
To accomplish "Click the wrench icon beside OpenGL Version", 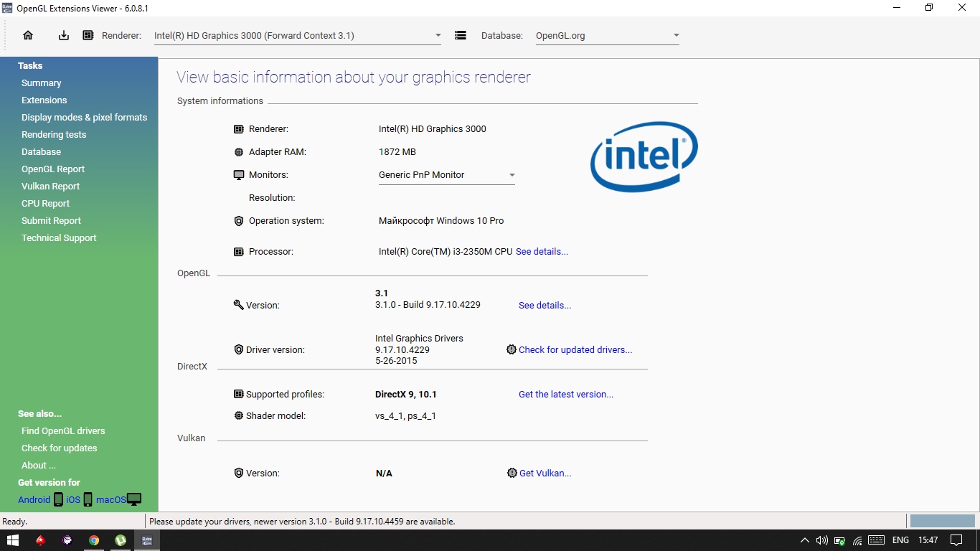I will tap(239, 305).
